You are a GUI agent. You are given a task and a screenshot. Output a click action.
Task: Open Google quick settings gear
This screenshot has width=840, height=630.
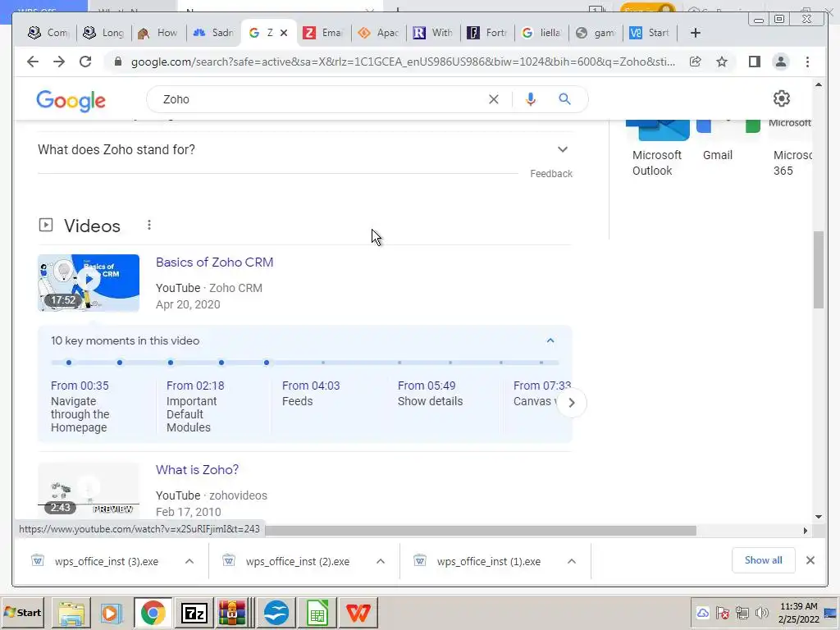click(782, 98)
